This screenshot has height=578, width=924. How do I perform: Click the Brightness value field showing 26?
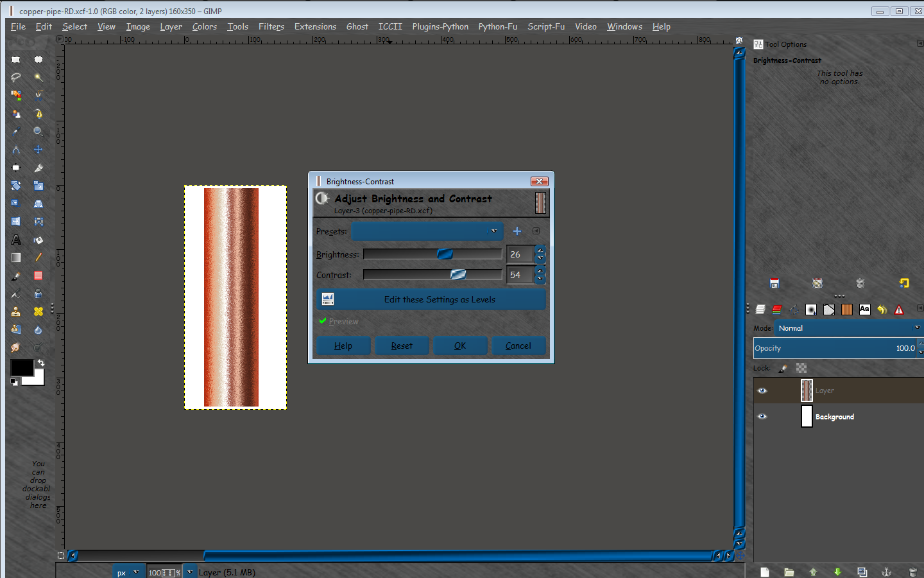point(520,254)
